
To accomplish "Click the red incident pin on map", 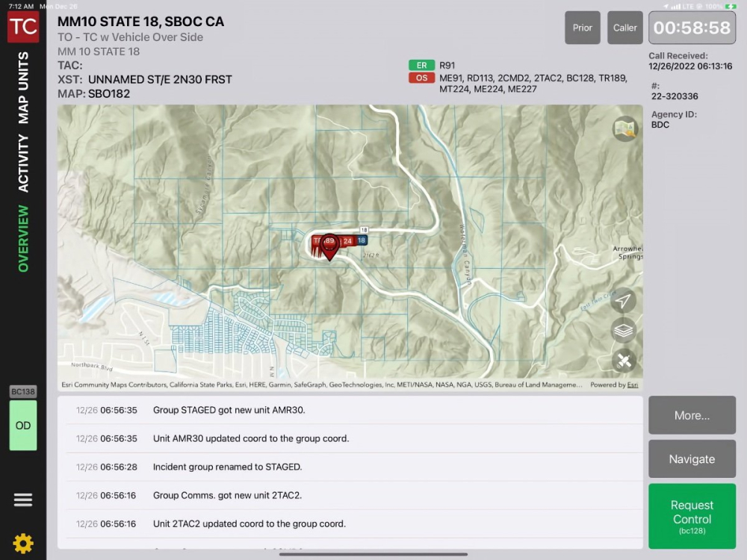I will [329, 246].
